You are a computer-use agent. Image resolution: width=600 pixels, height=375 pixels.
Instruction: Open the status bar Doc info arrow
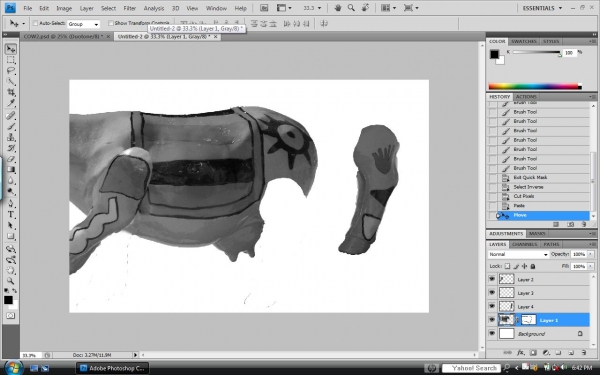pos(135,355)
